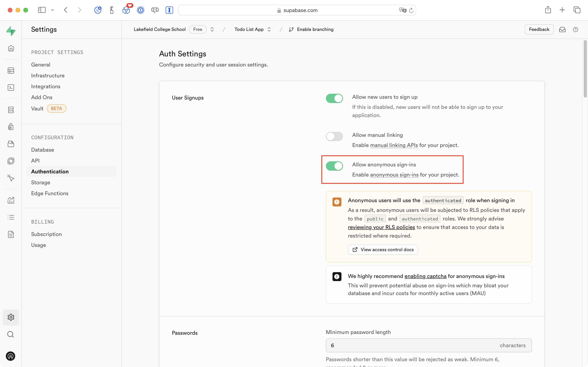Click View access control docs button
Screen dimensions: 588x367
point(383,250)
